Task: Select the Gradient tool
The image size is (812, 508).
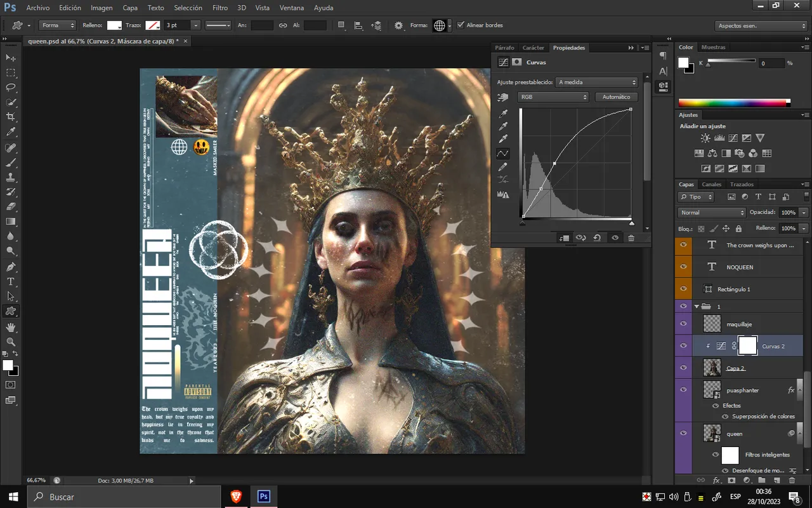Action: 11,222
